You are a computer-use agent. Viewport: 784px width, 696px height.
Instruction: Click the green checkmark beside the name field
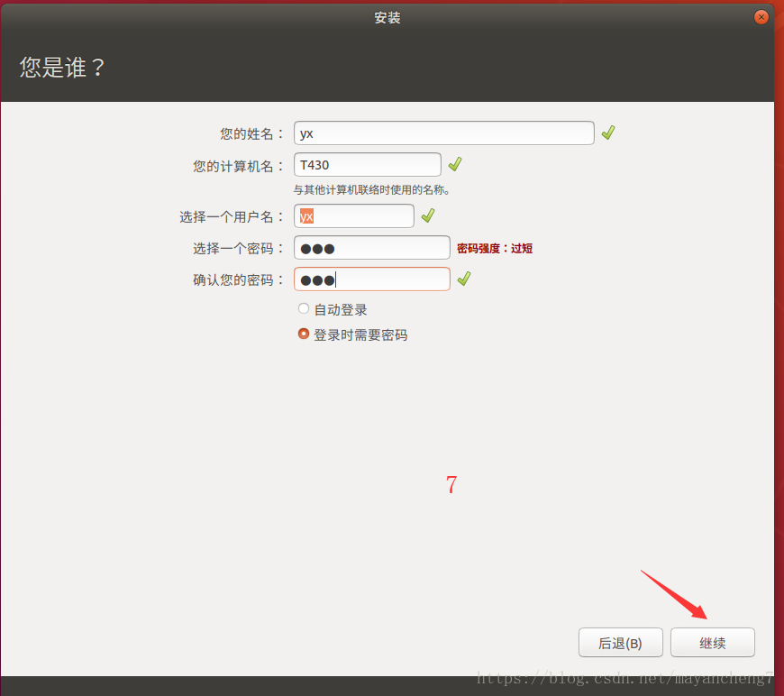608,133
